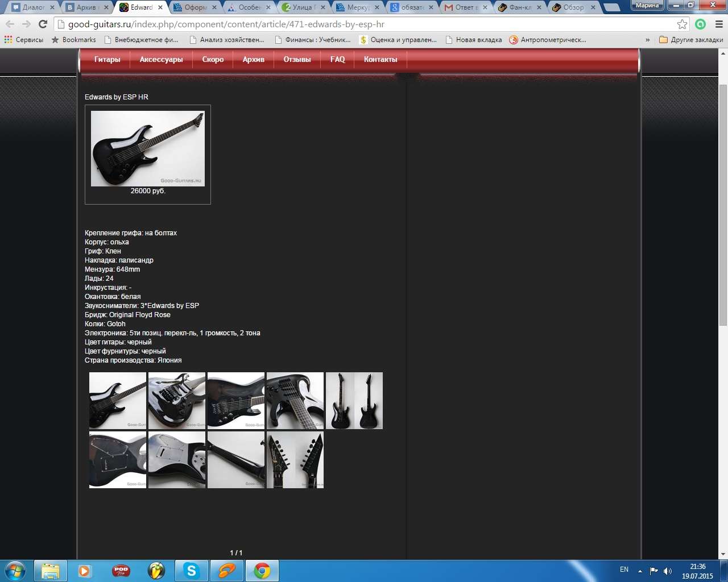Open the Внебюджетное фи... bookmark

pos(141,40)
